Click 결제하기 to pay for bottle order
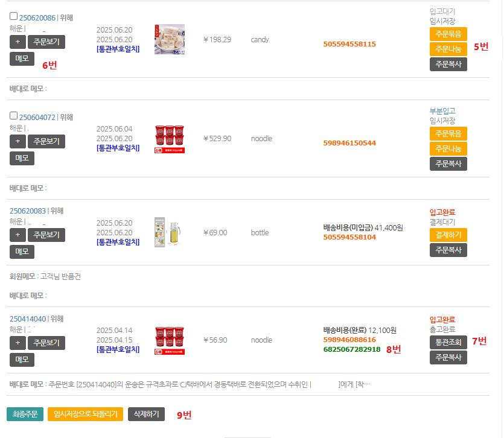Screen dimensions: 504x438 pyautogui.click(x=448, y=235)
